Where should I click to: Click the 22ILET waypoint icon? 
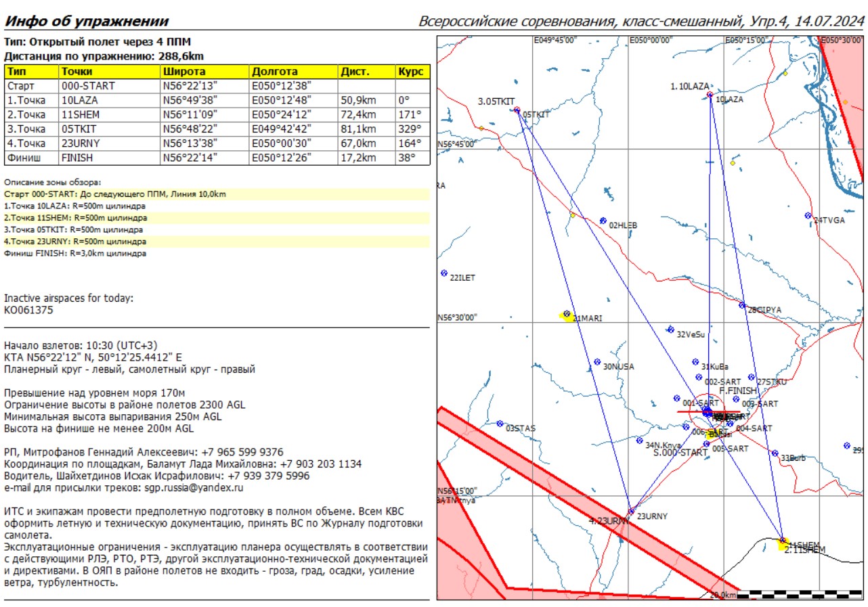(x=444, y=273)
